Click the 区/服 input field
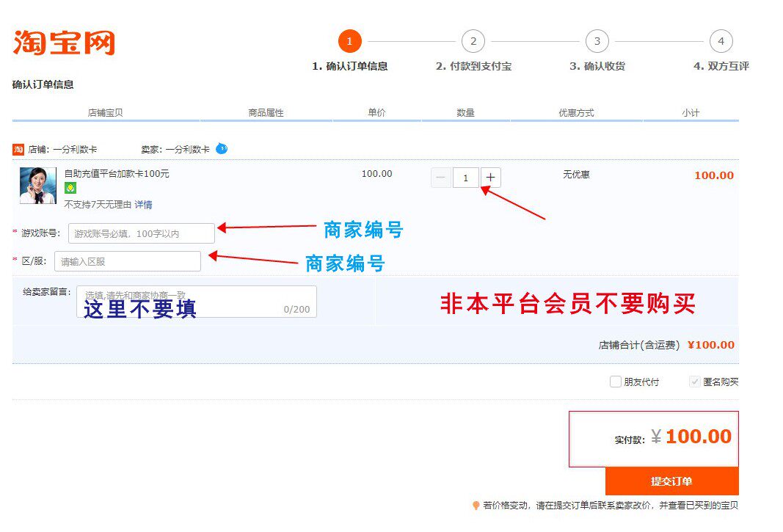 [x=128, y=261]
